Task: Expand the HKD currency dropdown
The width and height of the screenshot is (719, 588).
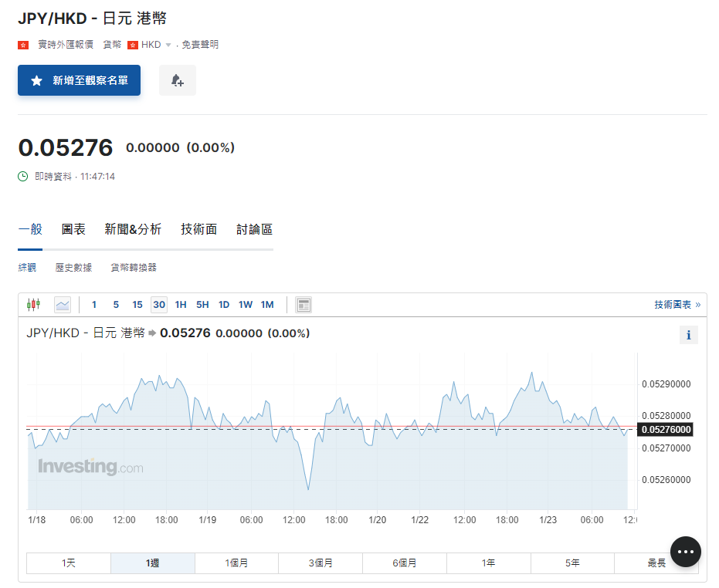Action: [x=168, y=45]
